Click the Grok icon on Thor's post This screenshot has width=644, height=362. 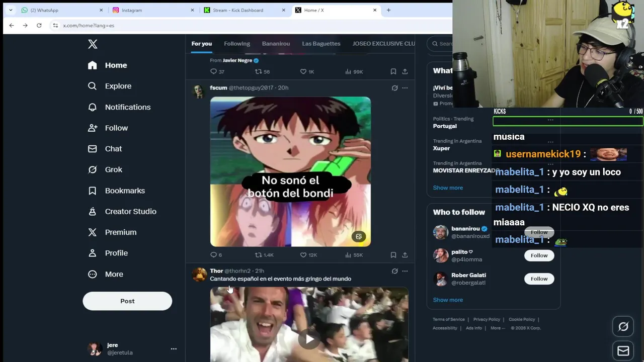click(x=395, y=271)
